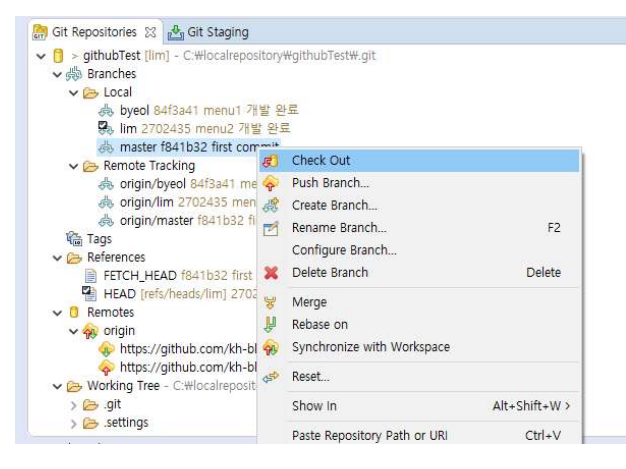The width and height of the screenshot is (626, 469).
Task: Click the githubTest repository cylinder icon
Action: click(58, 56)
